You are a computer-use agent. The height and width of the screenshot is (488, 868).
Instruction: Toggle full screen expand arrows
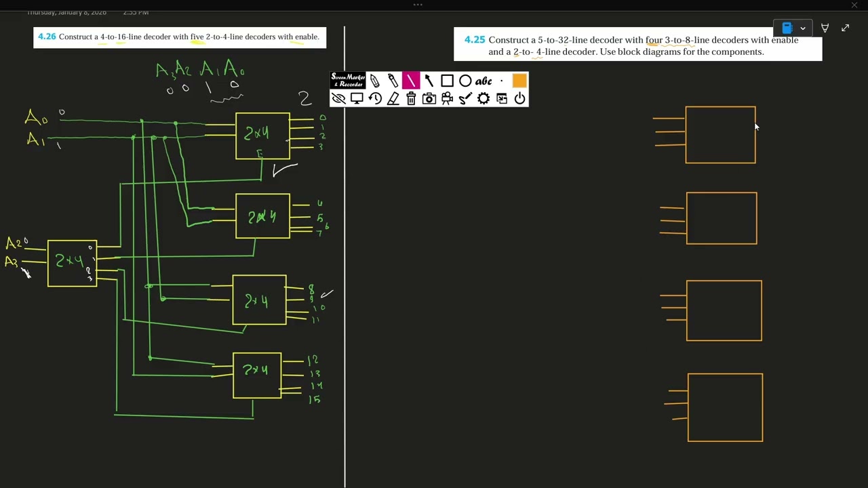pos(846,28)
